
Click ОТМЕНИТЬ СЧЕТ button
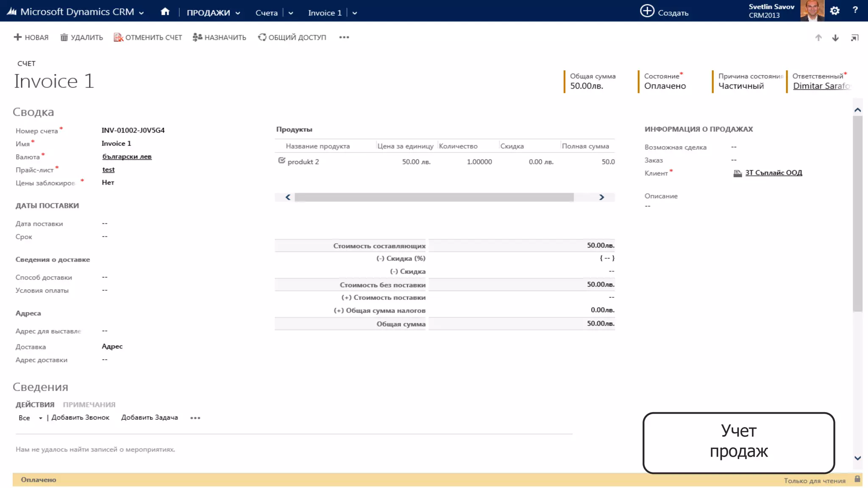click(147, 37)
